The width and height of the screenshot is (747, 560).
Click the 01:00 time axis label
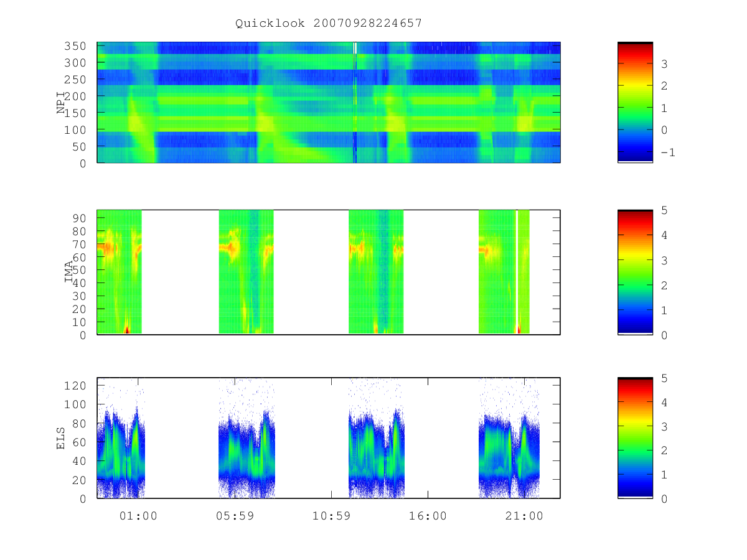point(138,516)
